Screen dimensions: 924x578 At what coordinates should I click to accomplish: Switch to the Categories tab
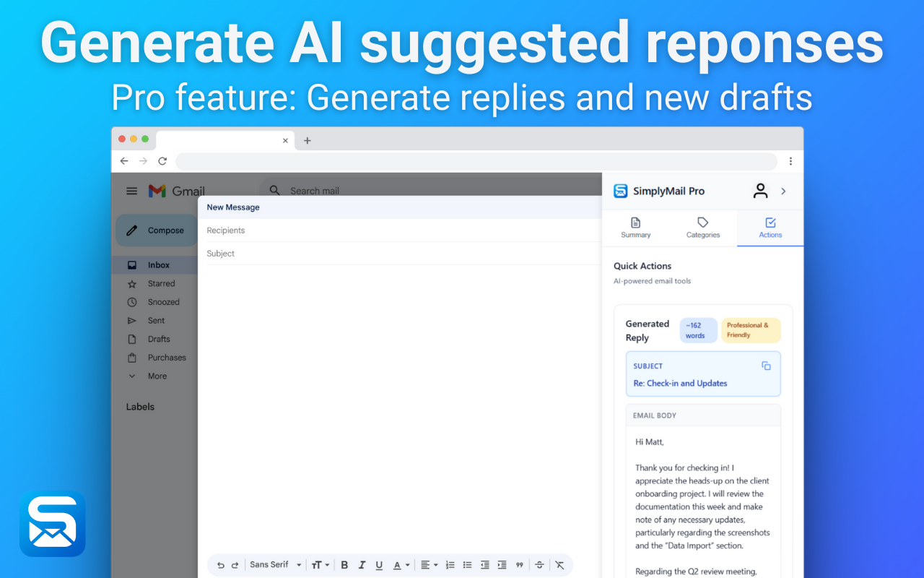click(703, 228)
